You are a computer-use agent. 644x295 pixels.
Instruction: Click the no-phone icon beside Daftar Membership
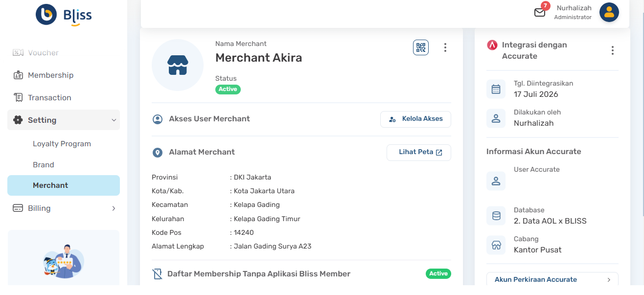click(x=158, y=274)
